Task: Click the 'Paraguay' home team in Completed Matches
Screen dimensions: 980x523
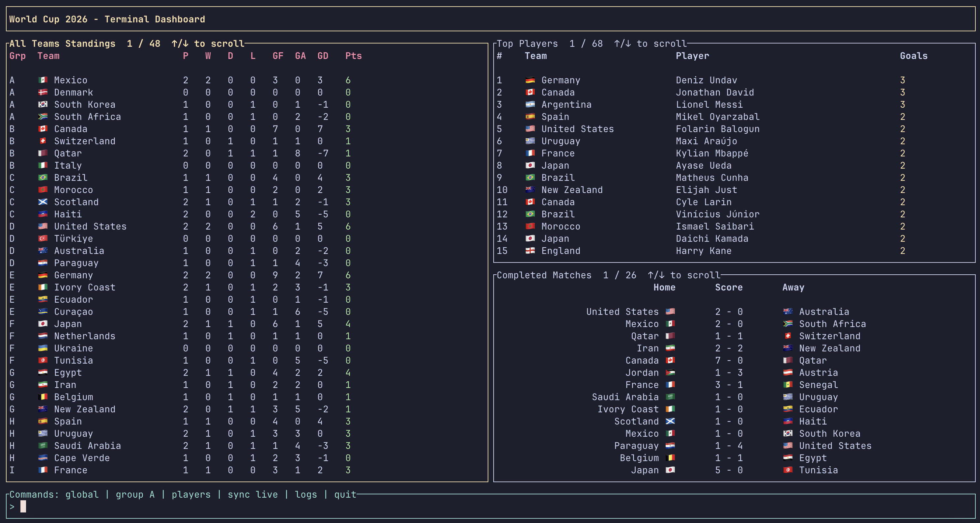Action: [x=636, y=445]
